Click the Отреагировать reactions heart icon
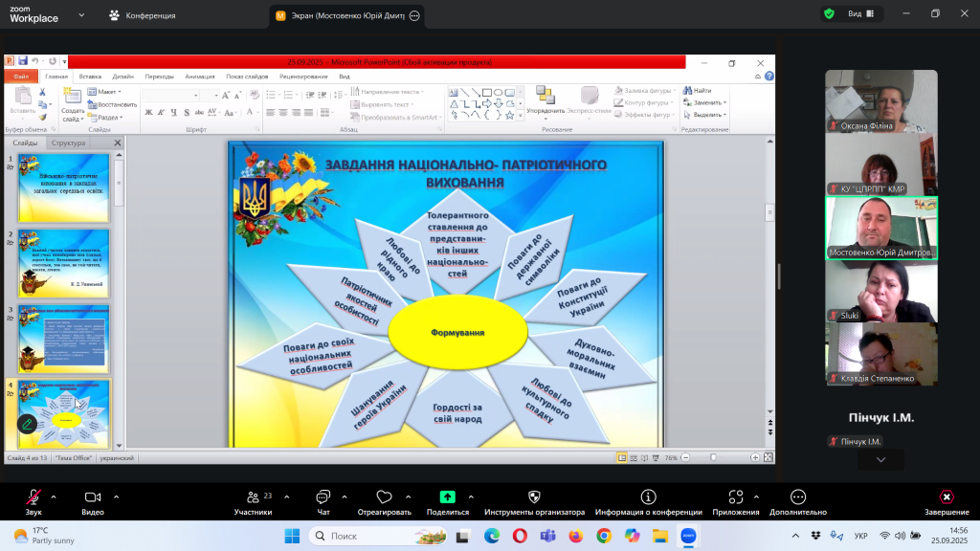The image size is (980, 551). (384, 497)
